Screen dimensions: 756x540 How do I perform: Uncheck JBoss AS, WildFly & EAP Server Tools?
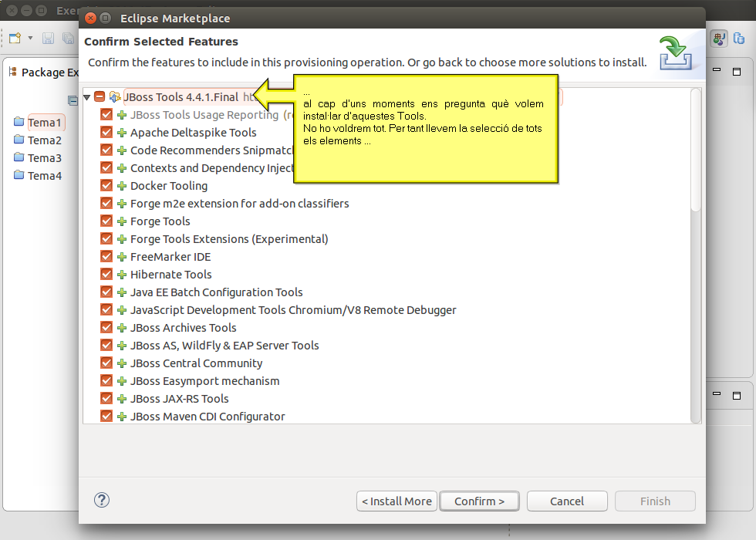[x=106, y=345]
